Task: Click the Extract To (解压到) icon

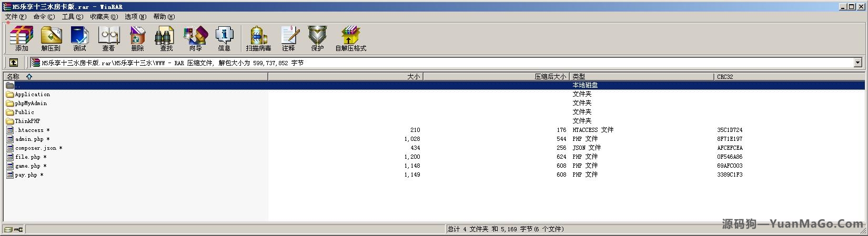Action: (51, 38)
